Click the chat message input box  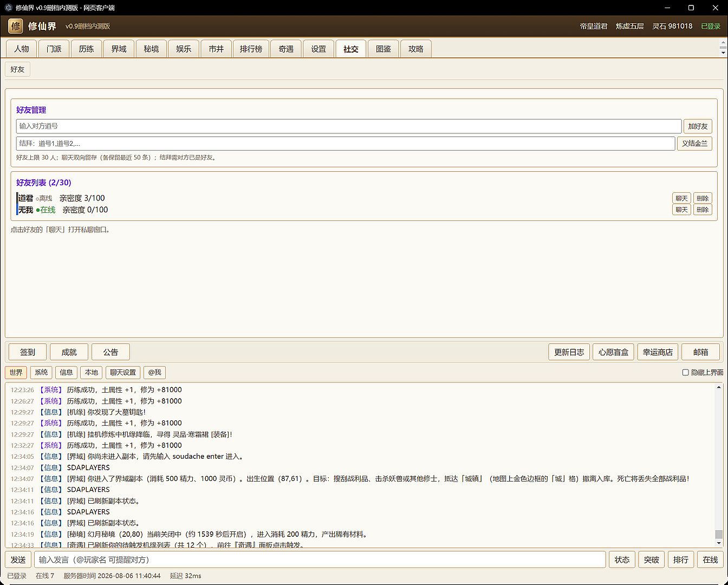pos(320,560)
